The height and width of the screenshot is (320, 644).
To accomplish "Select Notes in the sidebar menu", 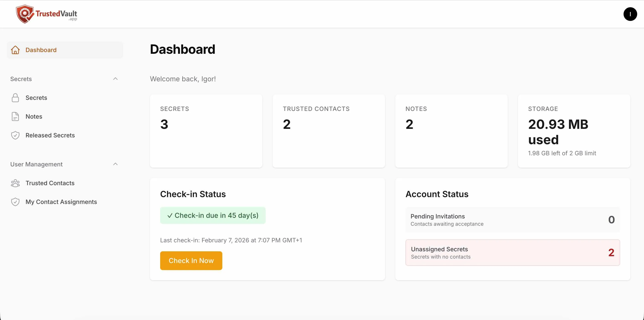I will tap(34, 116).
